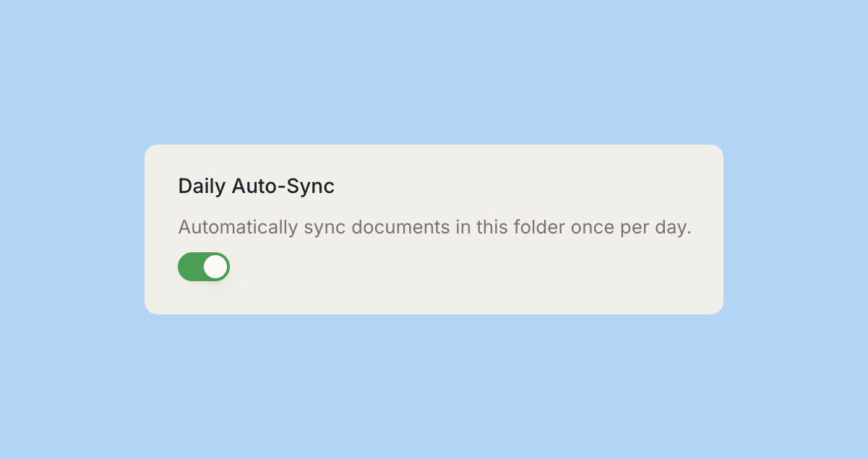
Task: Click the word "Daily" in the title
Action: [202, 186]
